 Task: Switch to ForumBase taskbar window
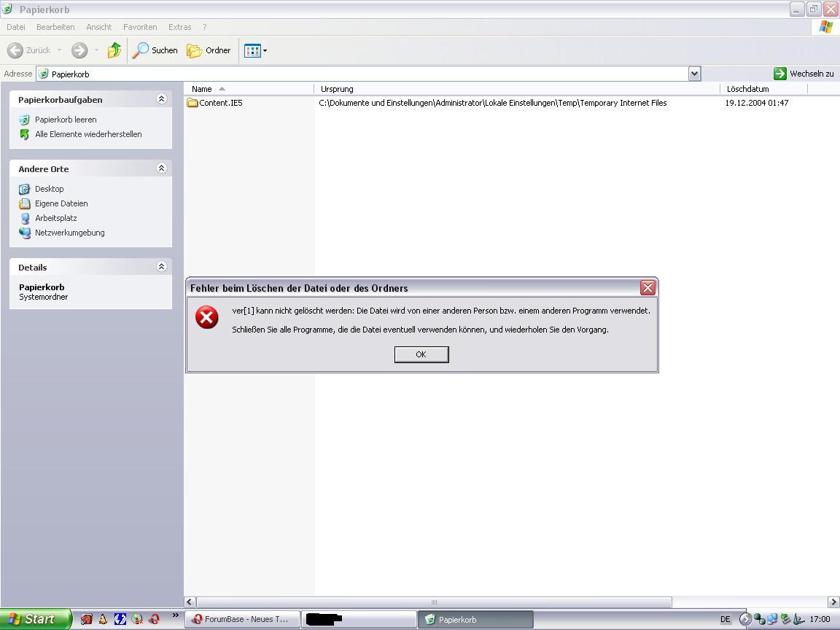click(x=242, y=619)
